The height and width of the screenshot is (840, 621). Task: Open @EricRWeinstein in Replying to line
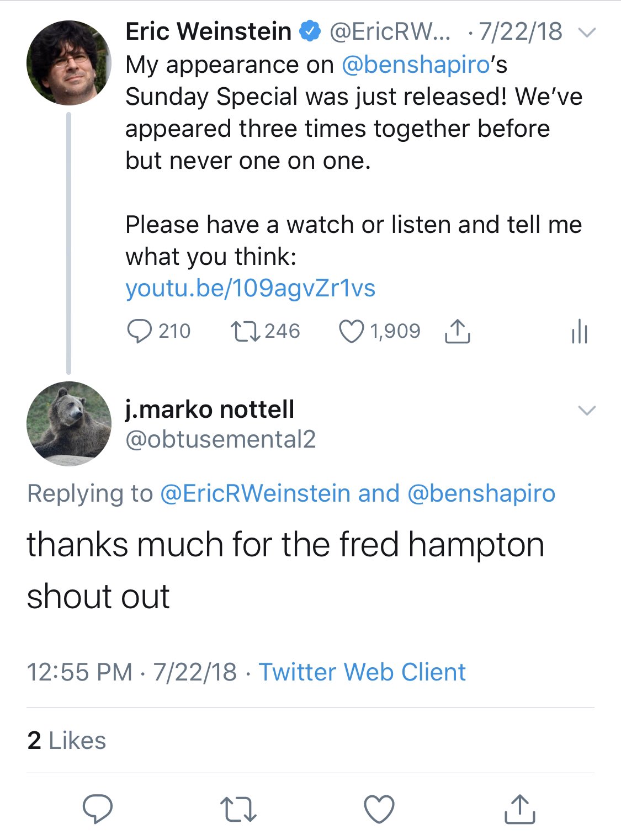(x=255, y=493)
